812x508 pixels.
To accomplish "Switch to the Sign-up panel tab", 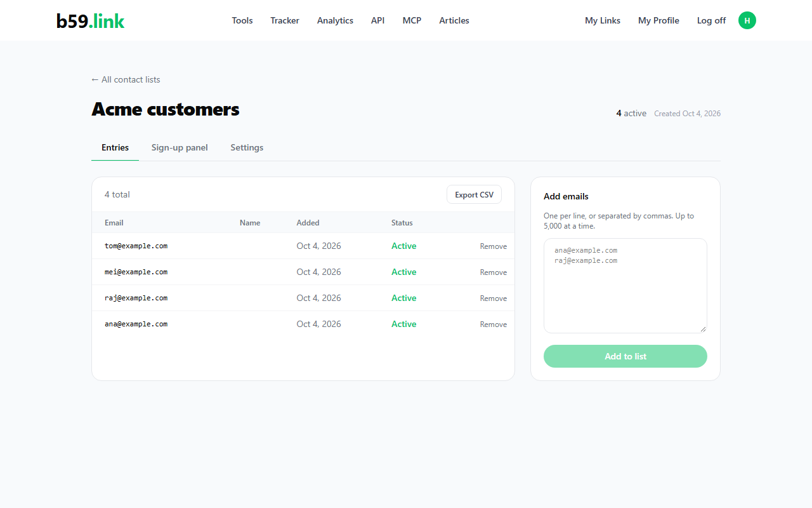I will pyautogui.click(x=180, y=147).
